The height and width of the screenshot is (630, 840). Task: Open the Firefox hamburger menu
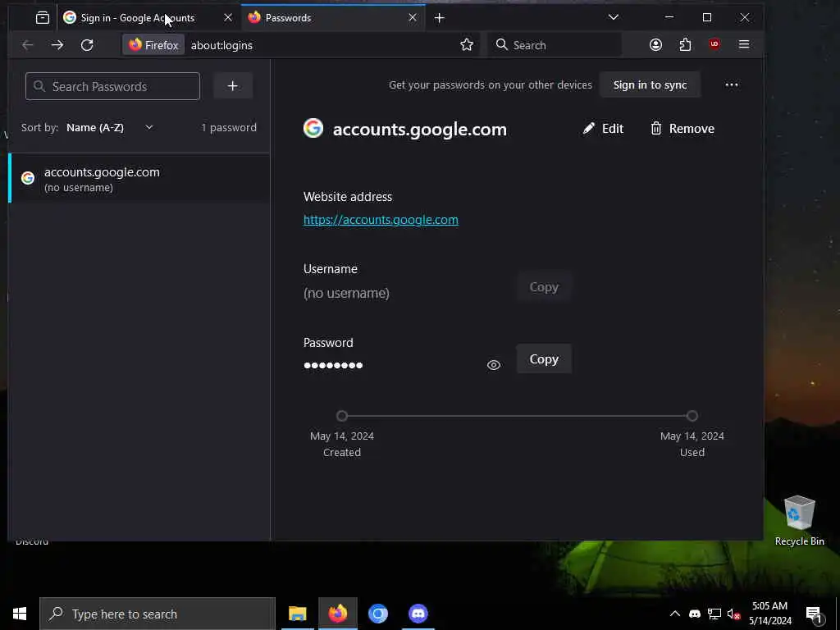click(743, 45)
